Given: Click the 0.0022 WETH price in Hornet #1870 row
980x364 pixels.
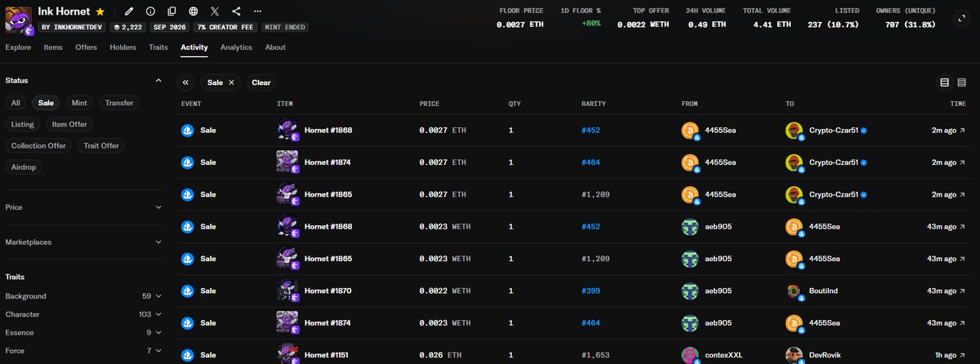Looking at the screenshot, I should 444,291.
